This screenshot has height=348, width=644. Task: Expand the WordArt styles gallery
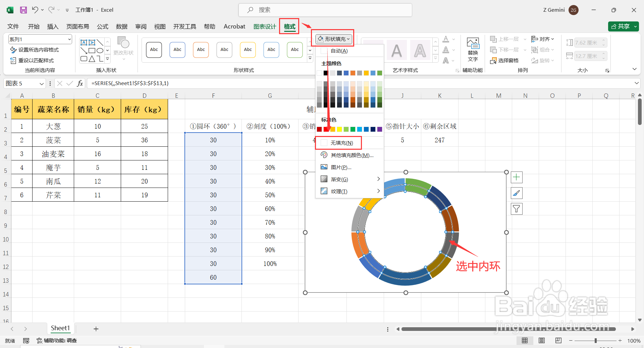coord(435,59)
